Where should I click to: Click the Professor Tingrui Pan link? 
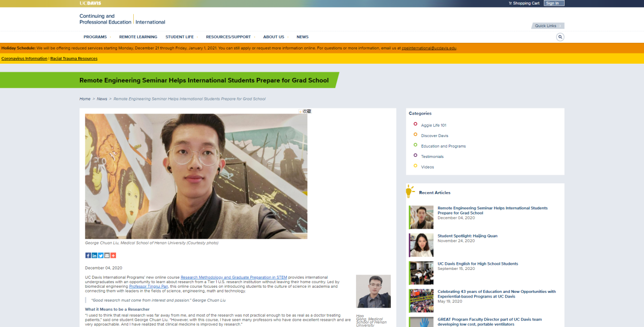coord(149,286)
